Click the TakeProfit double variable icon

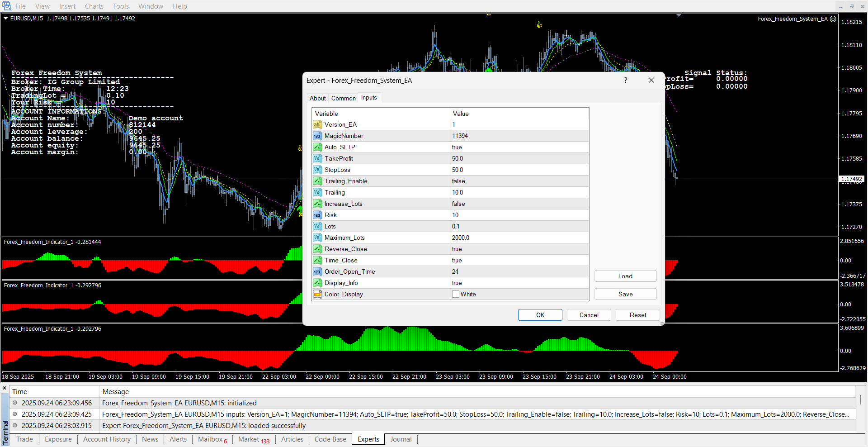click(317, 158)
